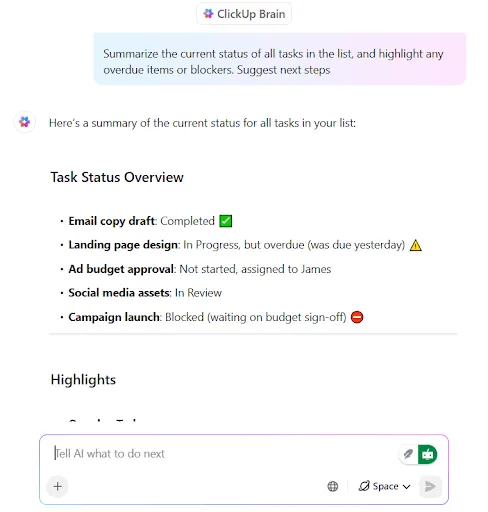Click the plus attachment icon in prompt box
Screen dimensions: 488x512
57,486
